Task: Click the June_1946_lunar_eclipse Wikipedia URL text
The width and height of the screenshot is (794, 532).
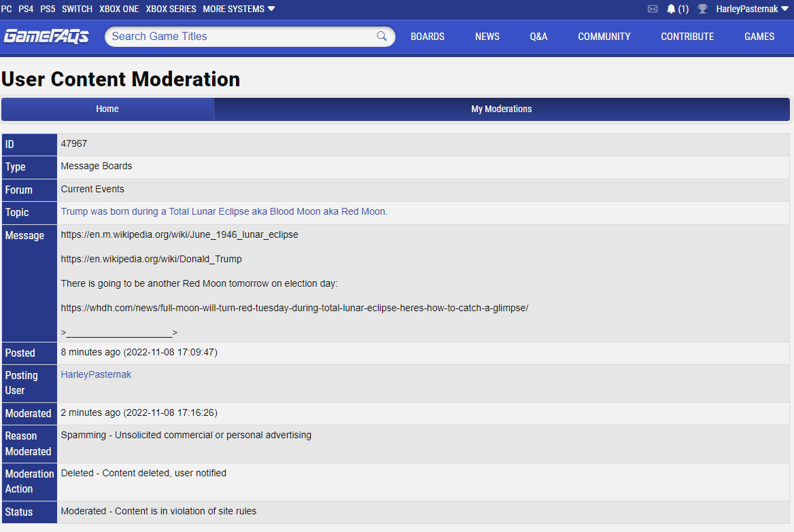Action: coord(179,235)
